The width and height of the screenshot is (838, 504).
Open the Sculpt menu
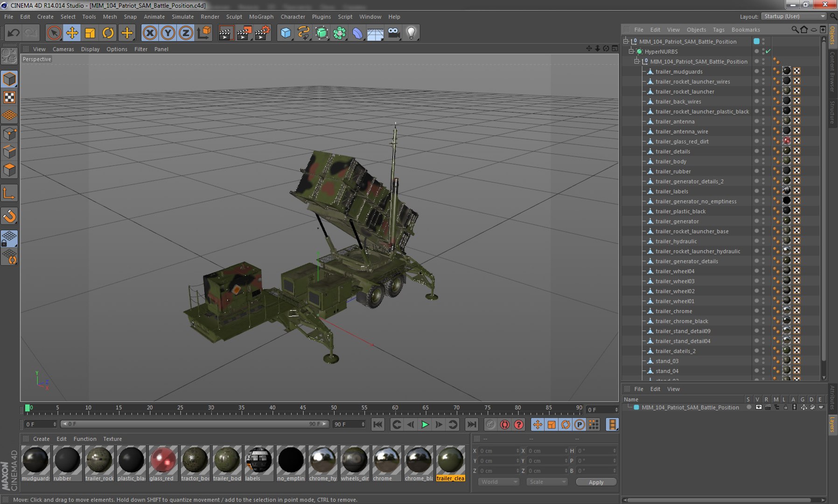click(x=234, y=16)
